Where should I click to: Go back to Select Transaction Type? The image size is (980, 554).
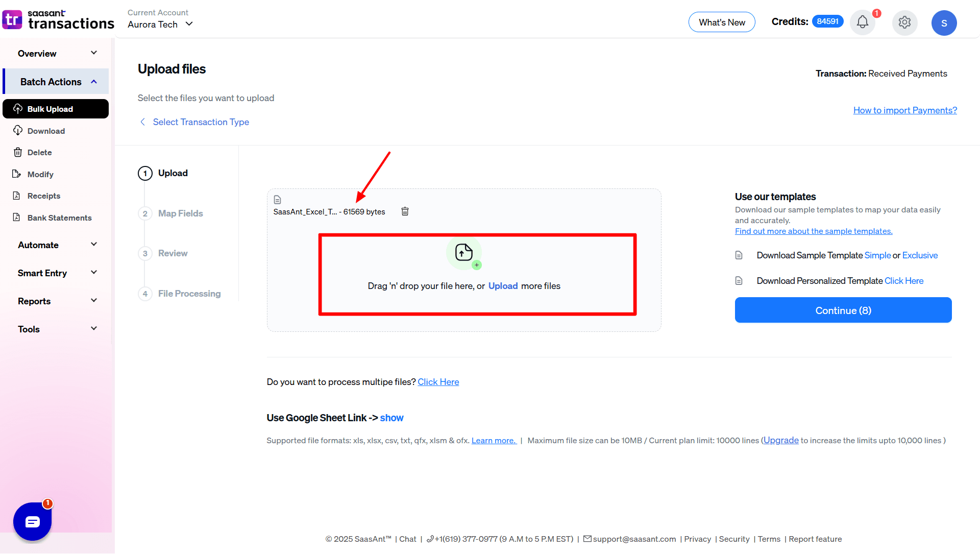point(201,122)
